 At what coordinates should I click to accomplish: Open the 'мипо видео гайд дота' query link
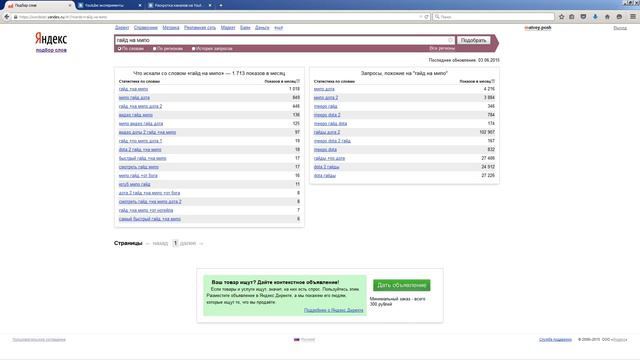(141, 124)
